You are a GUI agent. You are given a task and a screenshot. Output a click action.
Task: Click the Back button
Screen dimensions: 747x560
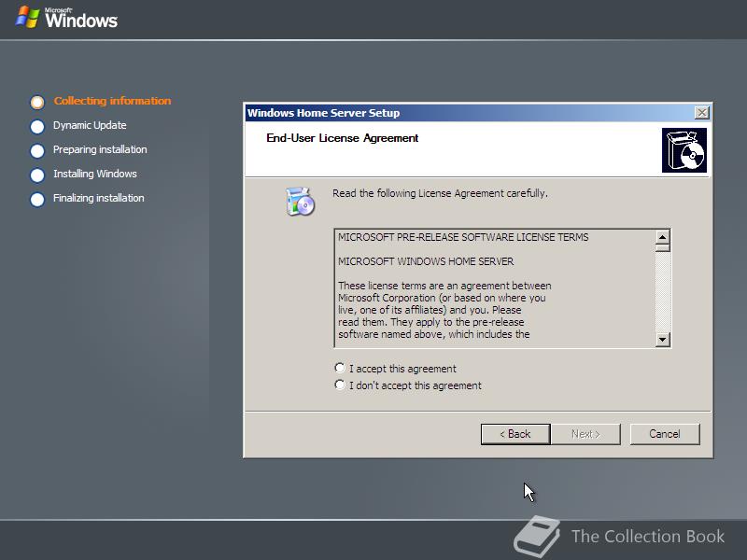(515, 434)
